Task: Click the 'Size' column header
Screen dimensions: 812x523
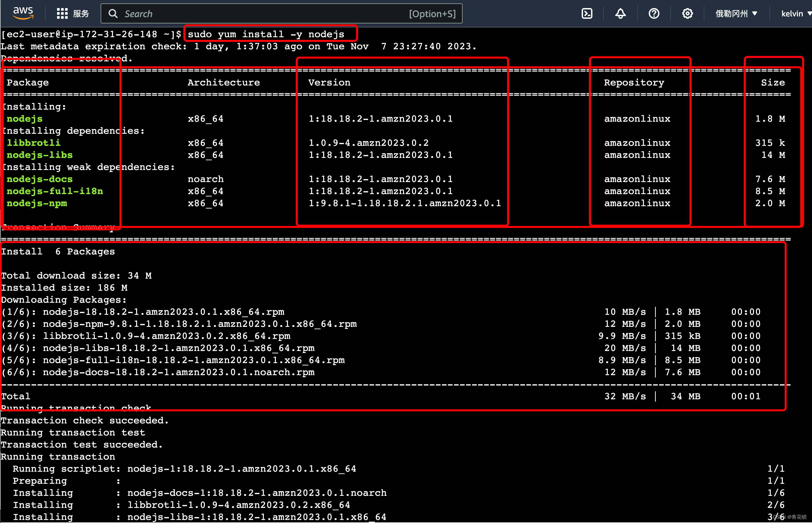Action: [x=772, y=82]
